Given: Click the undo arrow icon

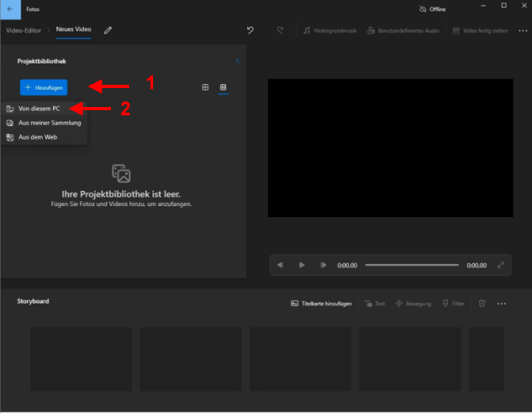Looking at the screenshot, I should pyautogui.click(x=251, y=30).
